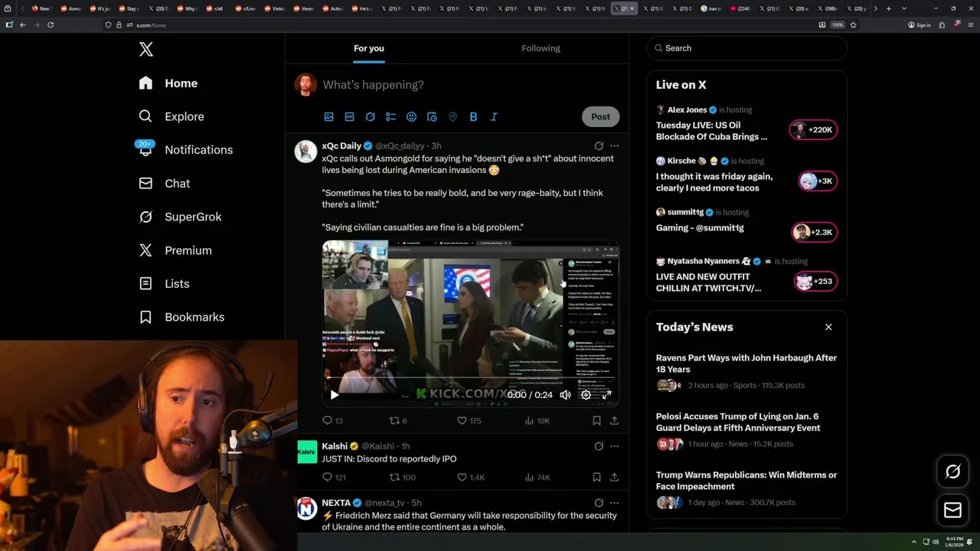
Task: Like the Kalshi post
Action: tap(471, 478)
